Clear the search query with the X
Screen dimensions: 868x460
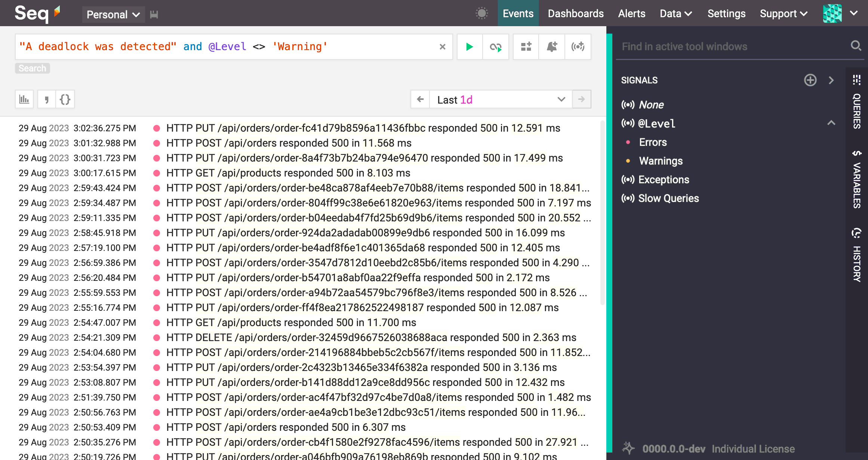(x=443, y=47)
